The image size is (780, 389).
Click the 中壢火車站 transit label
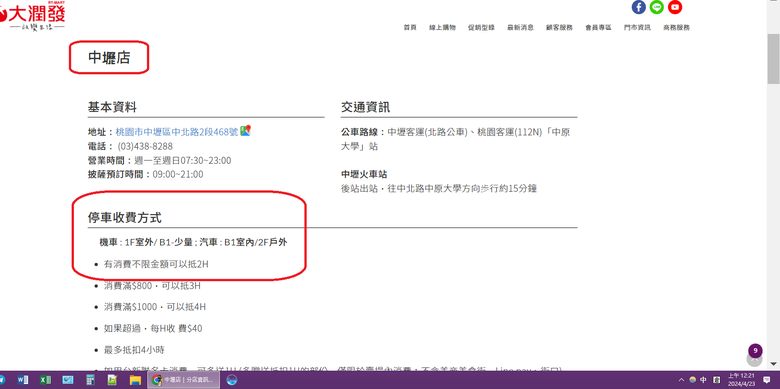(364, 175)
